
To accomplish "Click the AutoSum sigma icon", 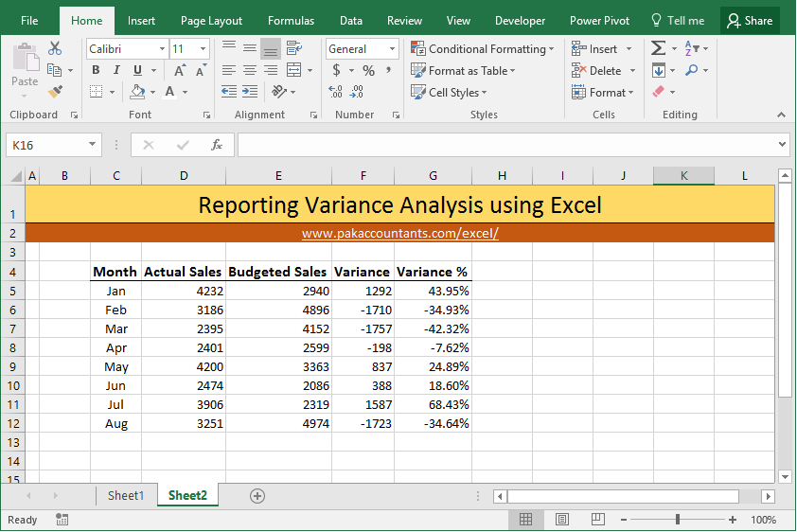I will click(658, 48).
